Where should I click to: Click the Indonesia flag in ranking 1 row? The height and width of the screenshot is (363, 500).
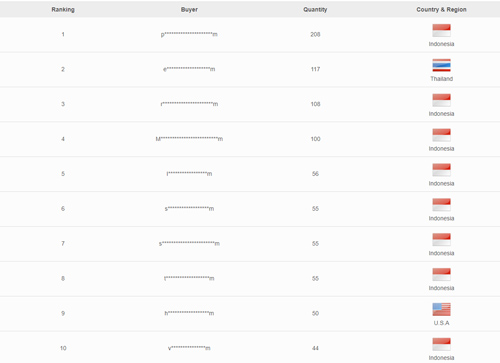click(441, 30)
